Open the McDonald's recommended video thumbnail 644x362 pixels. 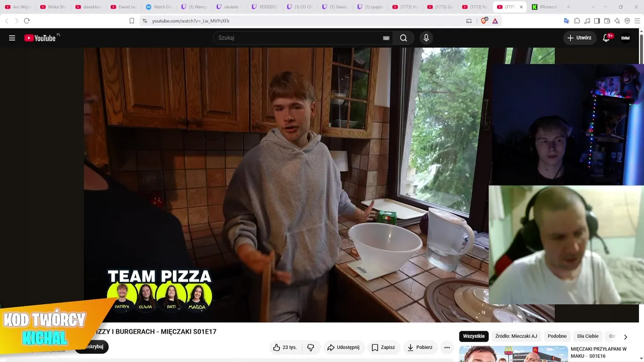coord(513,354)
